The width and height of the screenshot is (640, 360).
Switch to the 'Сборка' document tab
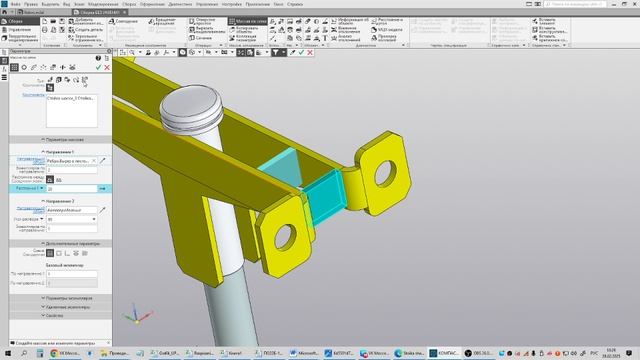100,12
